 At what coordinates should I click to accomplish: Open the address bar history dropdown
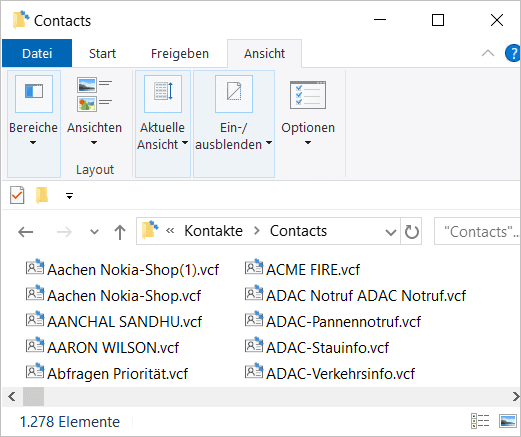[390, 232]
